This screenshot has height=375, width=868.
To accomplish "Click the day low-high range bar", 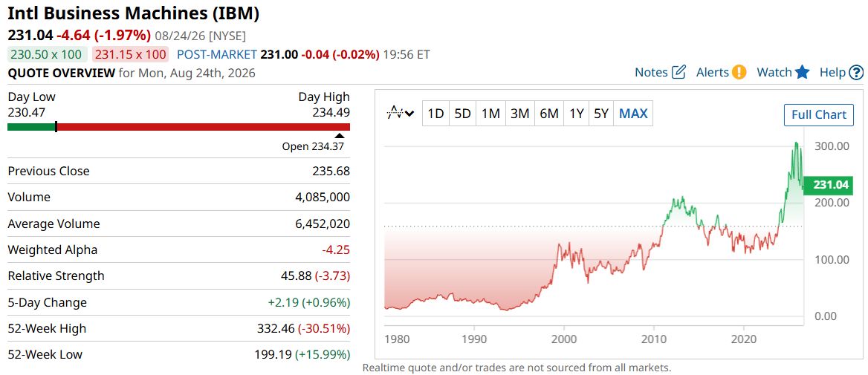I will tap(179, 127).
